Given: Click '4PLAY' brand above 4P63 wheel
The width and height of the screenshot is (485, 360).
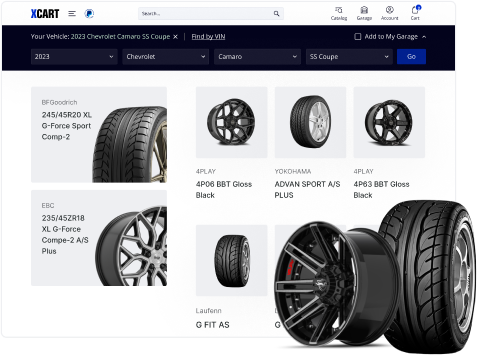Looking at the screenshot, I should tap(363, 172).
